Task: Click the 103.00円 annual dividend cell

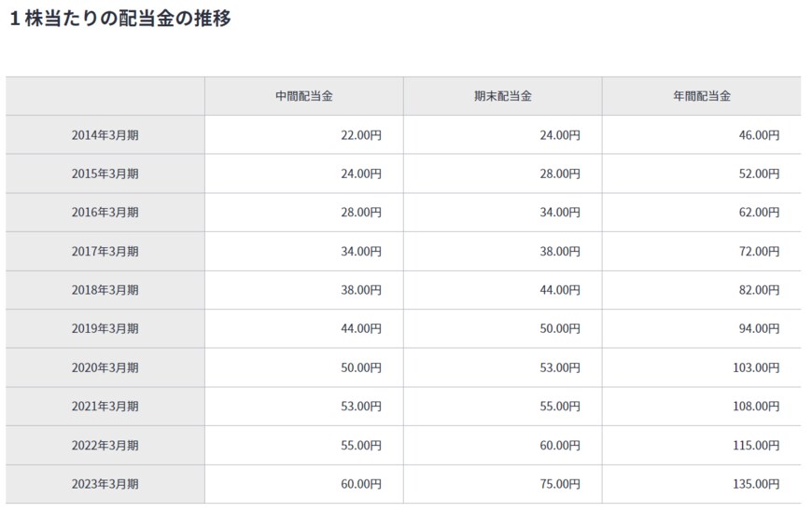Action: 756,367
